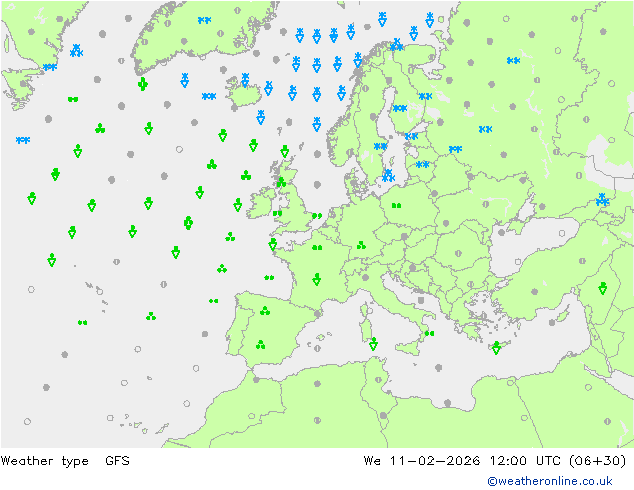
Task: Click the drizzle symbol over Wales
Action: [x=277, y=213]
